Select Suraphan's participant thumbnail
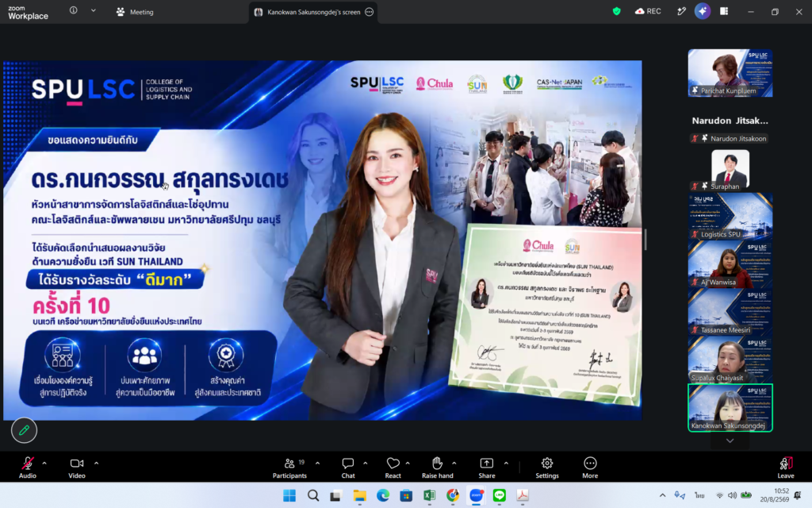The width and height of the screenshot is (812, 508). 730,170
